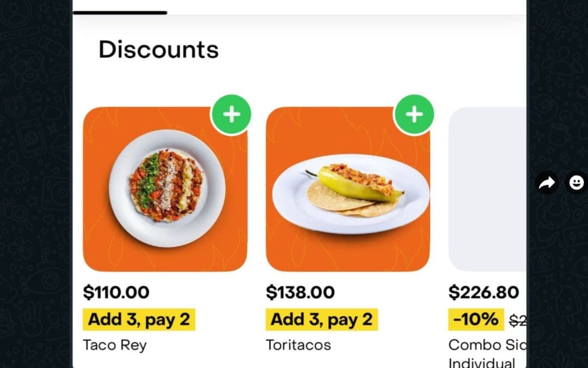Add Taco Rey with the green plus
Viewport: 588px width, 368px height.
[x=231, y=114]
